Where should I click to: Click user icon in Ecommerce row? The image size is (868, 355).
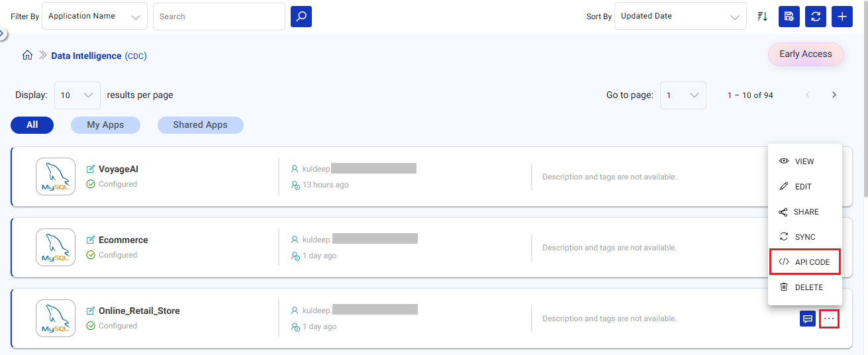coord(295,239)
